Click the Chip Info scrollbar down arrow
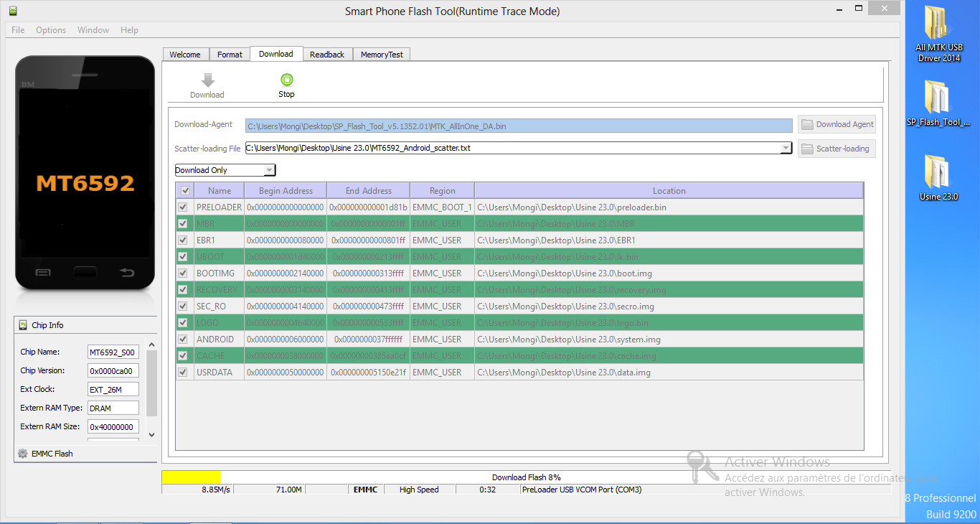Viewport: 980px width, 524px height. 151,434
